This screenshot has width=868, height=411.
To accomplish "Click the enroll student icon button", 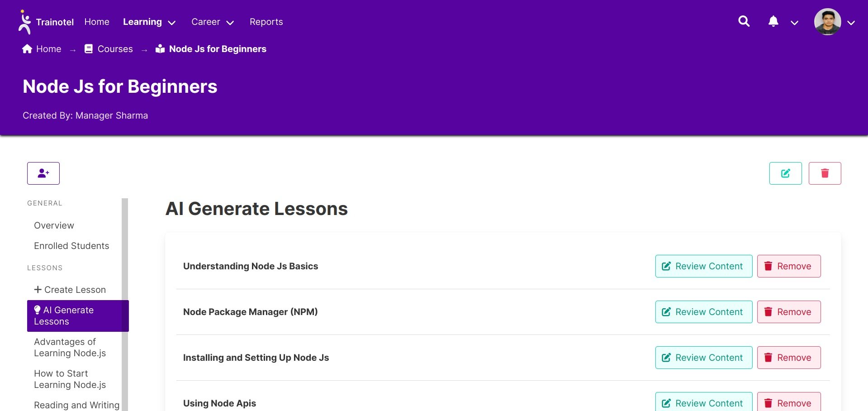I will tap(43, 173).
